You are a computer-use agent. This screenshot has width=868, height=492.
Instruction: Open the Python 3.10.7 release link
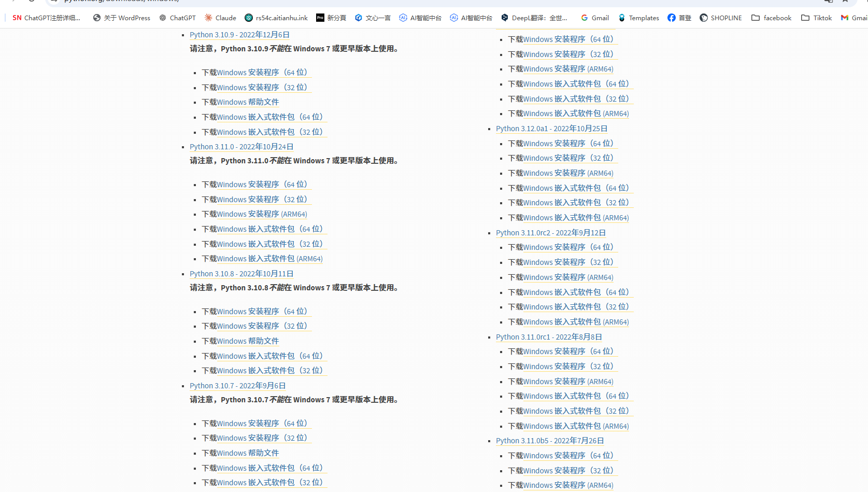pos(238,386)
